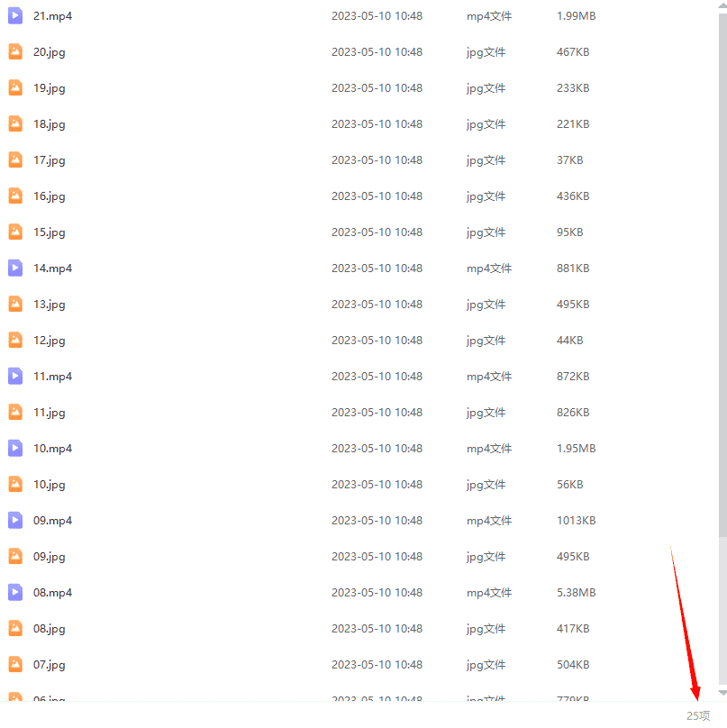Screen dimensions: 727x728
Task: Click the image icon beside 09.jpg
Action: click(15, 557)
